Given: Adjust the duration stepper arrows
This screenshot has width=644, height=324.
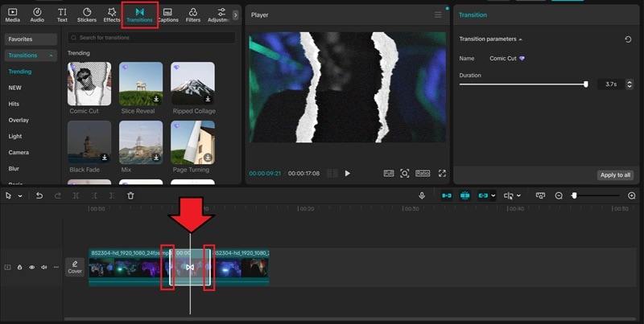Looking at the screenshot, I should click(630, 84).
